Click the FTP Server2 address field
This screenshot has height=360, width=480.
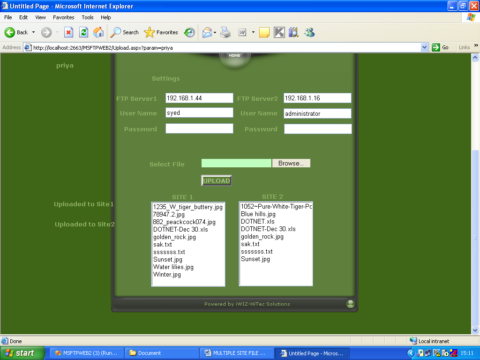(317, 98)
